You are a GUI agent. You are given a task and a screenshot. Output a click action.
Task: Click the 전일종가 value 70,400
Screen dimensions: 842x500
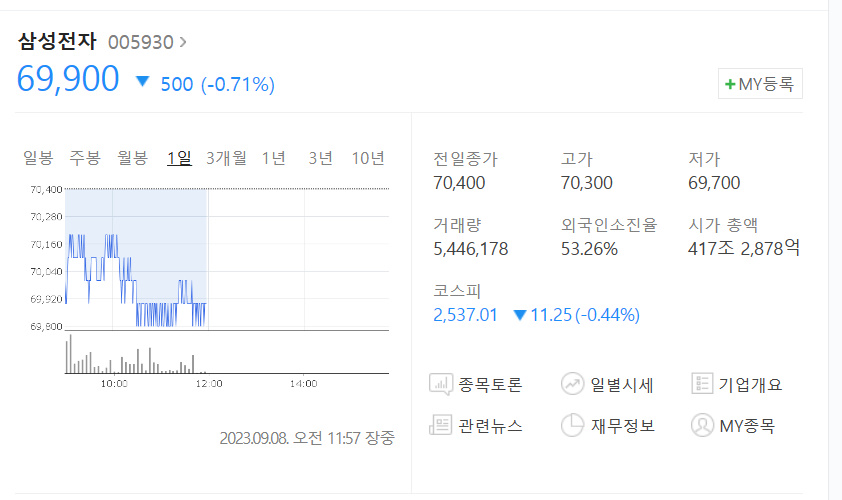click(x=459, y=183)
